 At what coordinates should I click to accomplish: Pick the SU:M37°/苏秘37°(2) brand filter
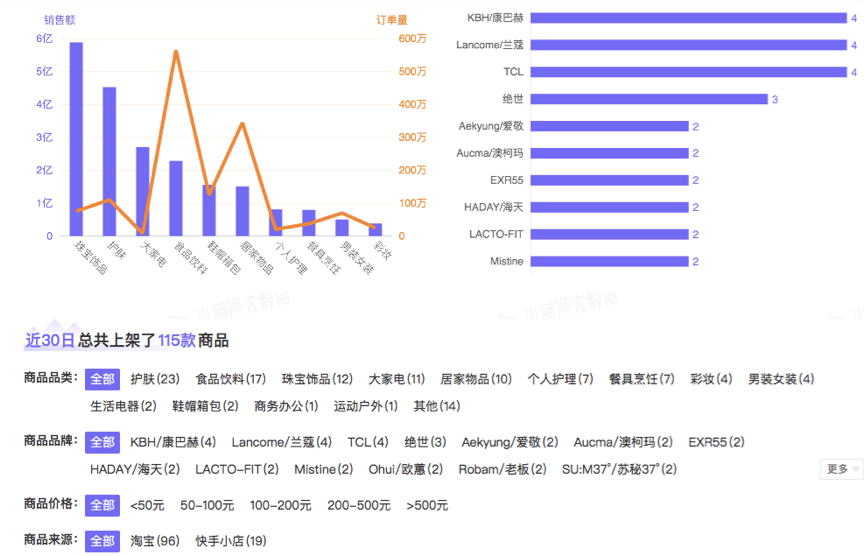click(x=619, y=469)
